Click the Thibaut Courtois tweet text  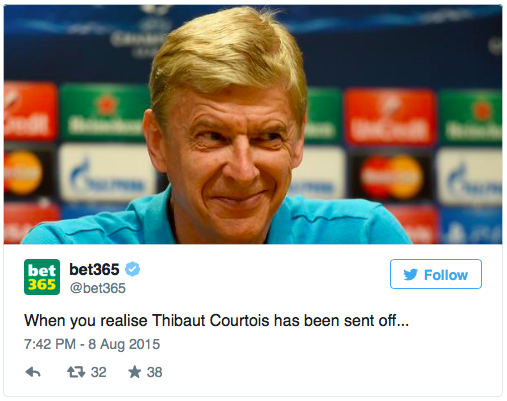(x=216, y=321)
